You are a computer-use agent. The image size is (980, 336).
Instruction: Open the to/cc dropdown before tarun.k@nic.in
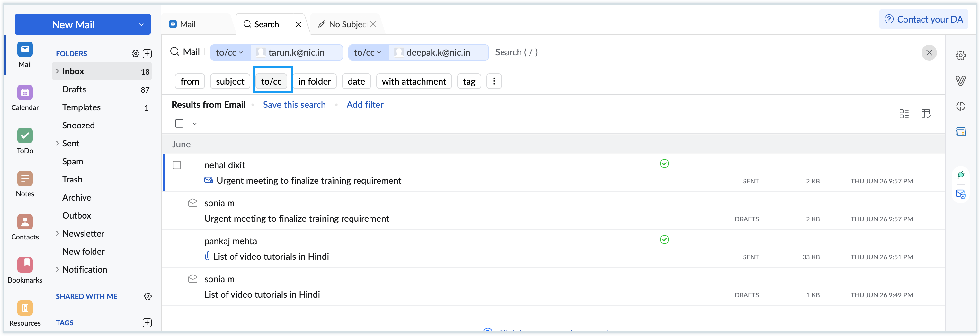pyautogui.click(x=229, y=52)
